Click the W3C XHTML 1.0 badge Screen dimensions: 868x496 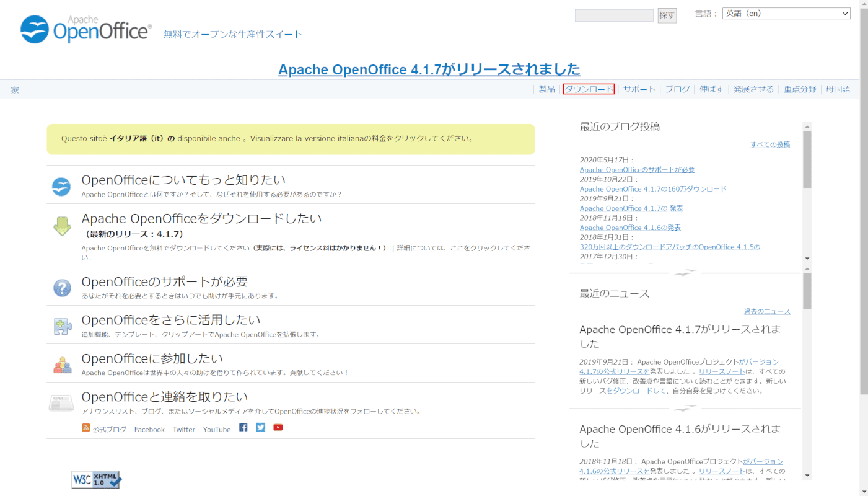(x=96, y=479)
